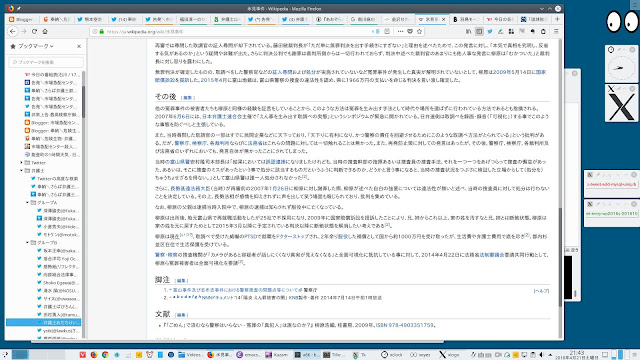Open the Firefox hamburger menu
The width and height of the screenshot is (640, 360).
click(x=556, y=31)
